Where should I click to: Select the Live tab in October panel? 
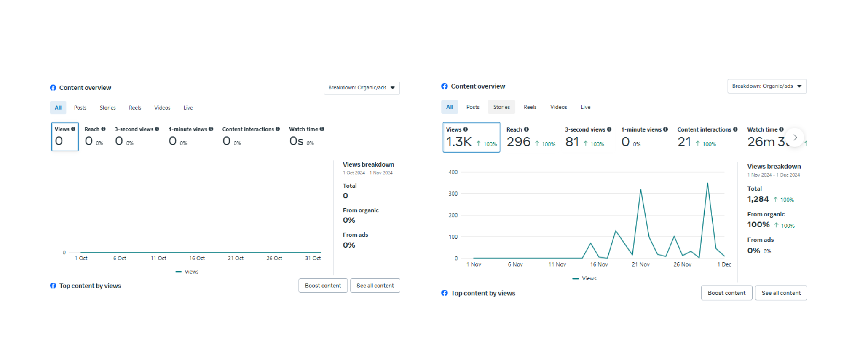[188, 108]
